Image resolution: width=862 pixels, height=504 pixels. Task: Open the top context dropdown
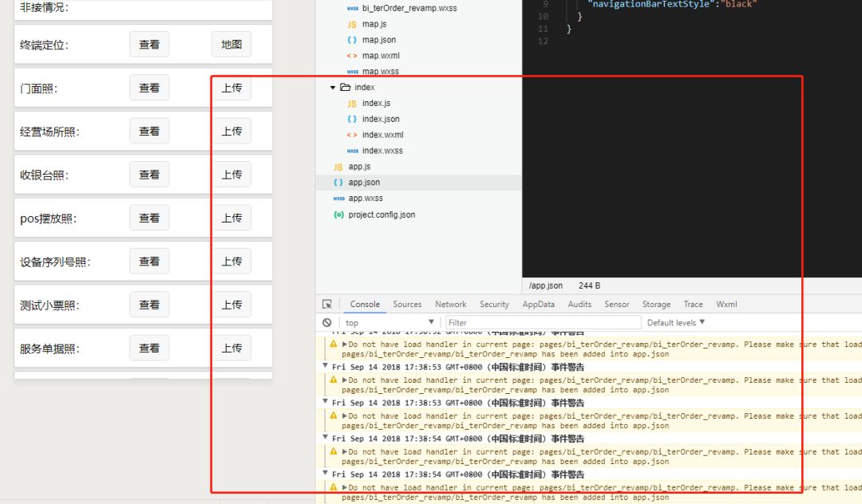click(x=389, y=323)
